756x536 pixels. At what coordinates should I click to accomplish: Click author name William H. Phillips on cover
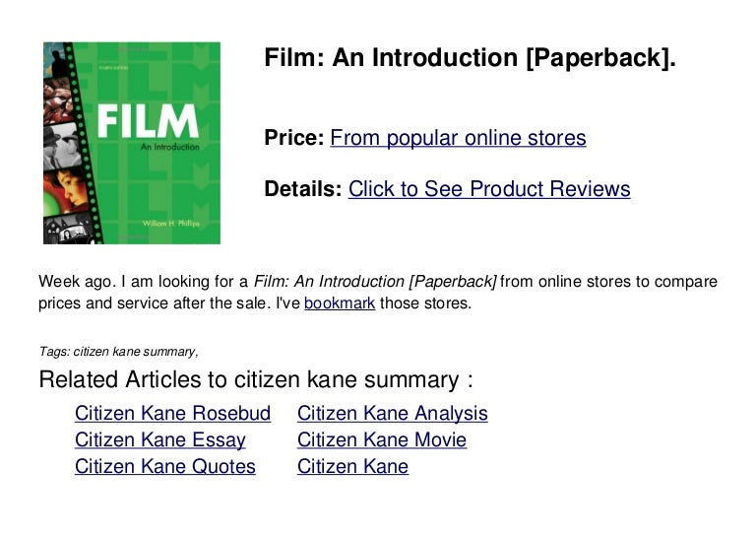[170, 224]
